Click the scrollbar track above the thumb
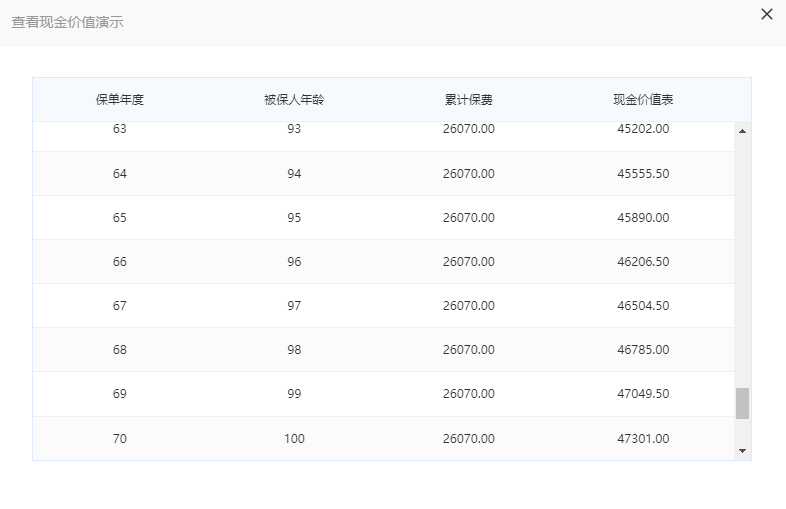The image size is (786, 509). [742, 261]
